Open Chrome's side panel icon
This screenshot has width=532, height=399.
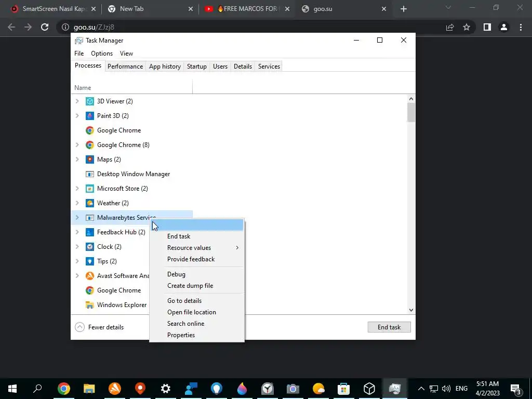pyautogui.click(x=487, y=27)
